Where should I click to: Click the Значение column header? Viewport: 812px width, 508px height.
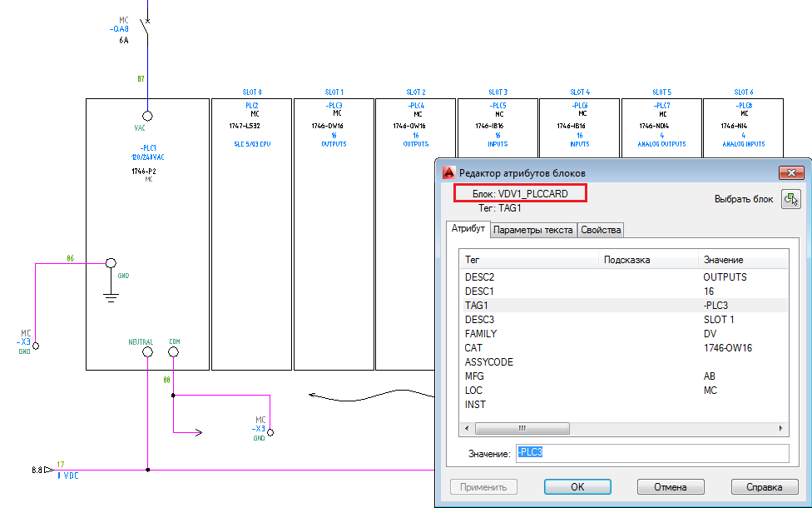tap(743, 260)
